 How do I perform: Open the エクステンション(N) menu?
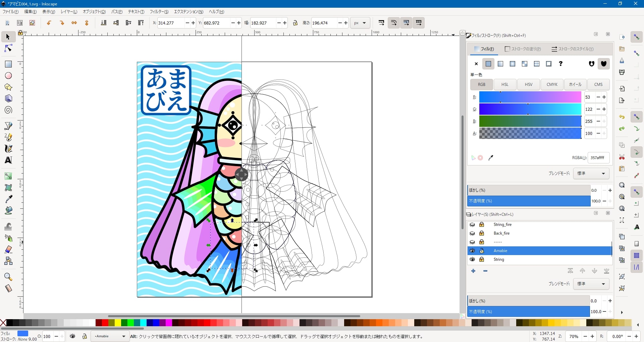(189, 12)
